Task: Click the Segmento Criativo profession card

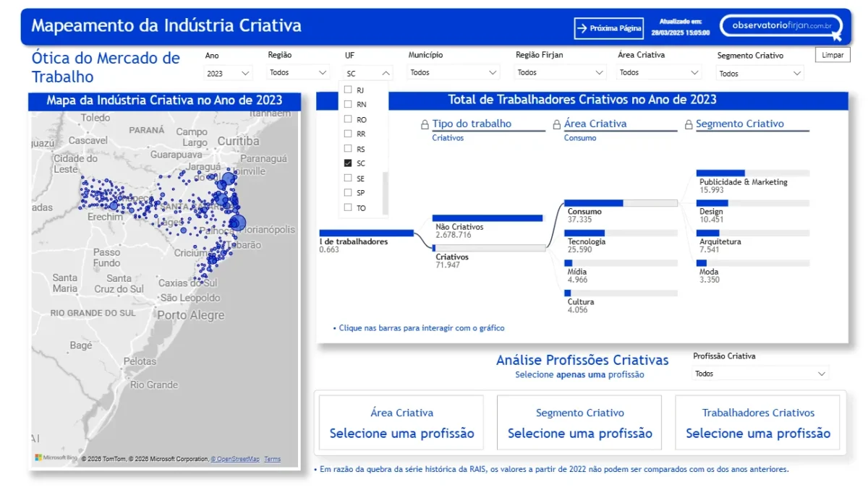Action: (579, 423)
